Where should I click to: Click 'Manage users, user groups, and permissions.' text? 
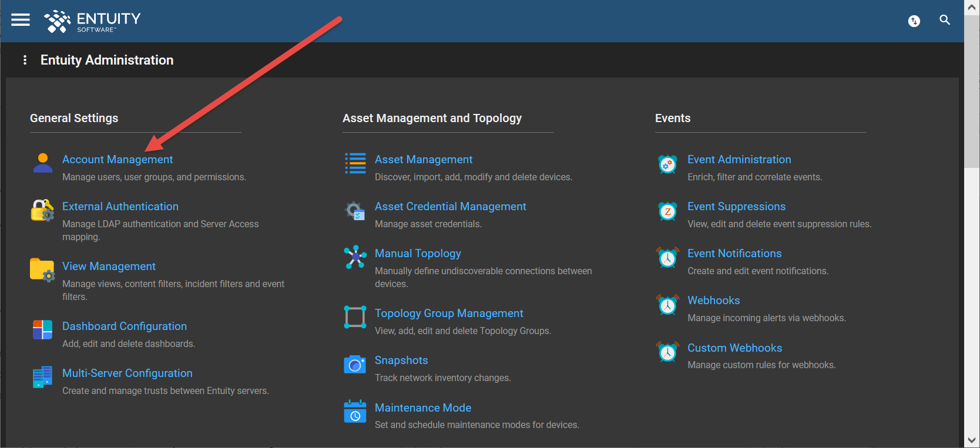pyautogui.click(x=154, y=177)
